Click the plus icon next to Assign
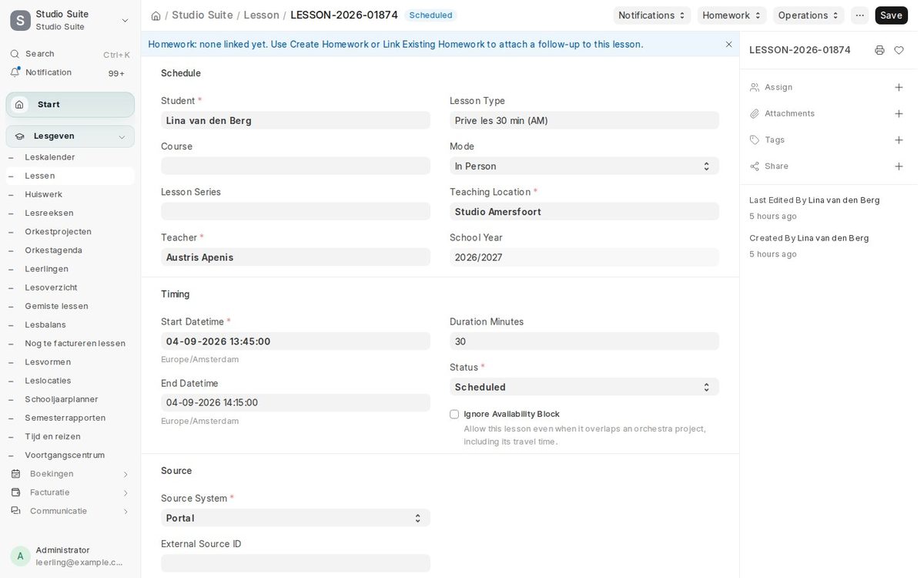924x578 pixels. [x=899, y=88]
